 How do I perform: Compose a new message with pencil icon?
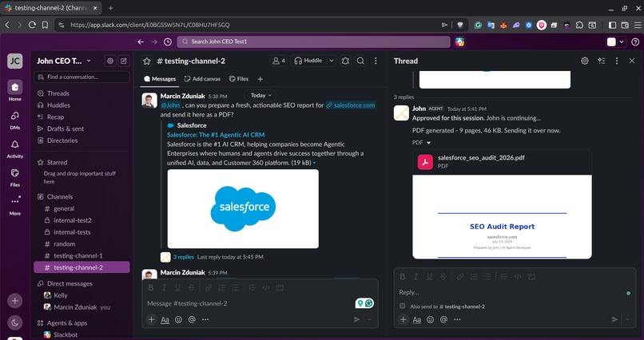[x=124, y=61]
